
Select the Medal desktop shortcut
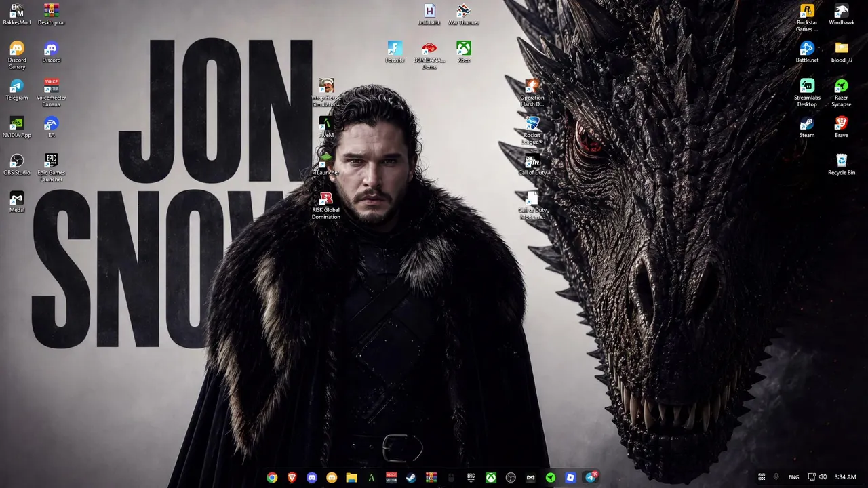17,202
